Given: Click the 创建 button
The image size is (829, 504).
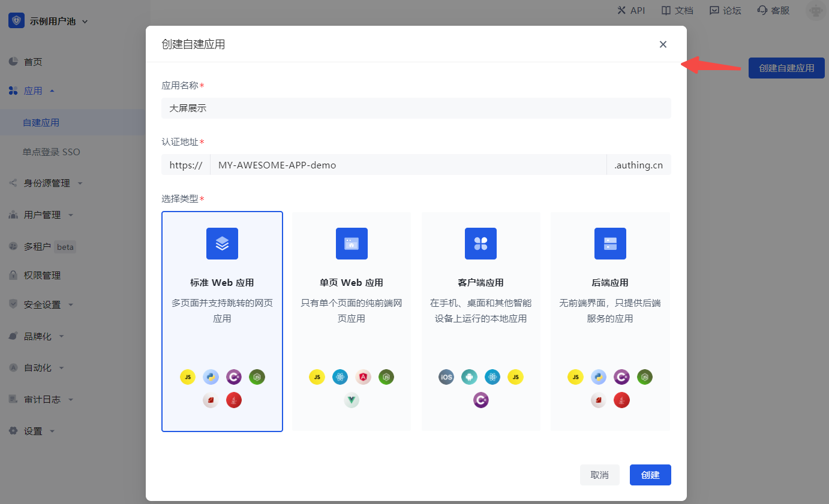Looking at the screenshot, I should click(650, 475).
